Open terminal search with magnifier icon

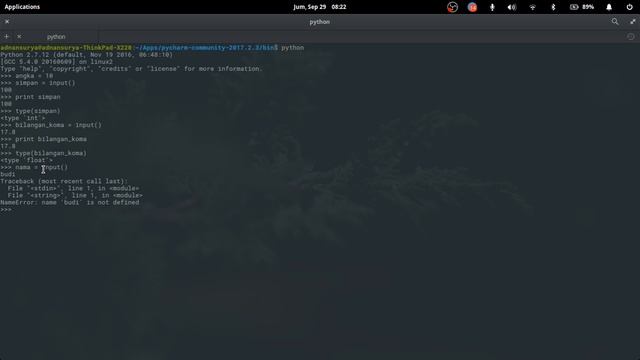click(x=615, y=22)
